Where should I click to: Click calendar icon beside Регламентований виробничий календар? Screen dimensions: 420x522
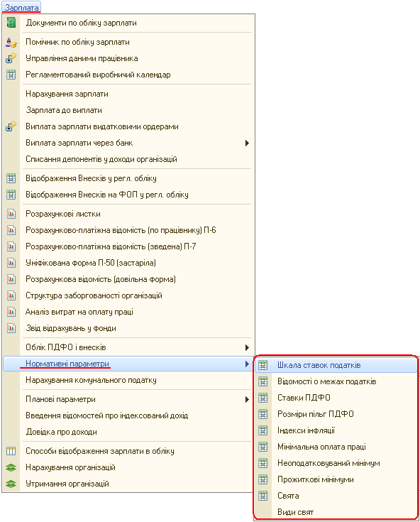coord(11,75)
